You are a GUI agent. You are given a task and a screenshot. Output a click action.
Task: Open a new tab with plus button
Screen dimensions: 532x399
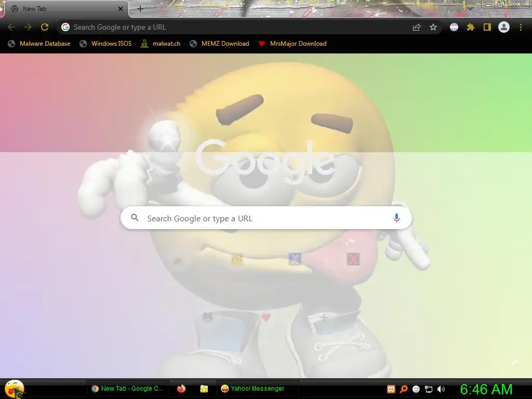click(x=140, y=9)
